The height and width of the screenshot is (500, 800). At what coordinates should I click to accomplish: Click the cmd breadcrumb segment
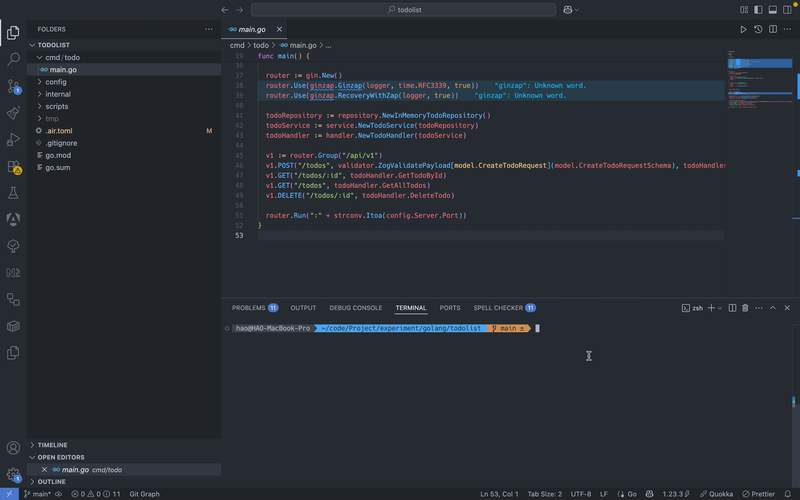pos(237,45)
